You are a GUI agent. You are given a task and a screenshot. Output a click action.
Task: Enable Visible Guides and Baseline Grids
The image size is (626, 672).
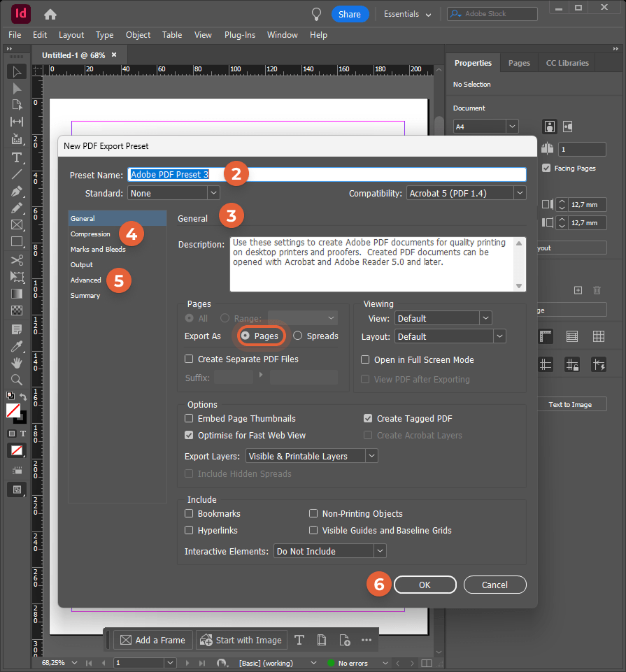(313, 530)
